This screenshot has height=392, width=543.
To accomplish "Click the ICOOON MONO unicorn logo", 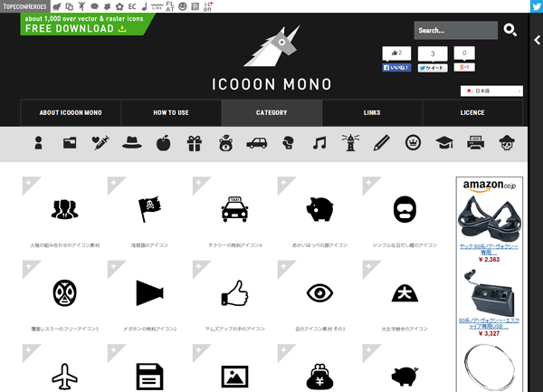I will pyautogui.click(x=271, y=59).
